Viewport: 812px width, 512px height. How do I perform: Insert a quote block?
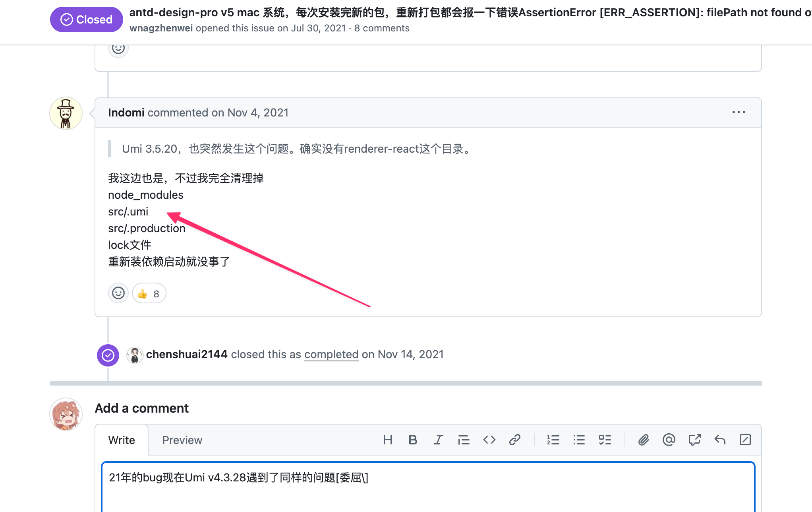[x=464, y=440]
